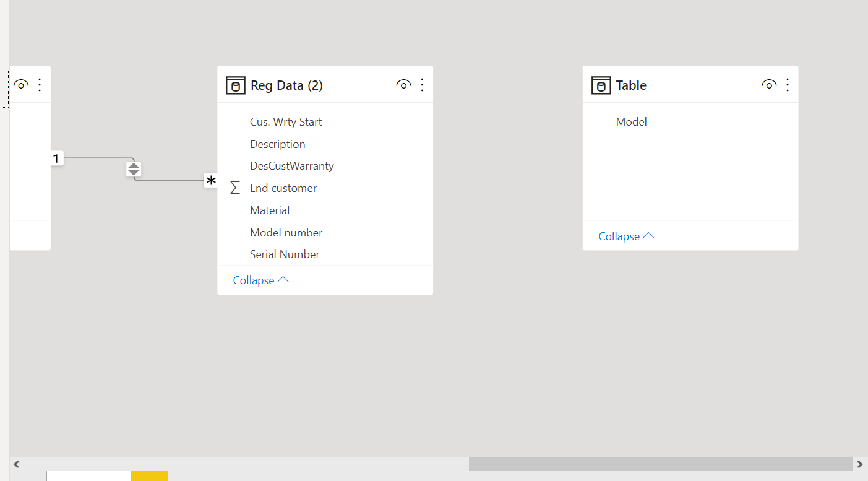Click the right arrow of the horizontal scrollbar
The width and height of the screenshot is (868, 481).
(859, 464)
